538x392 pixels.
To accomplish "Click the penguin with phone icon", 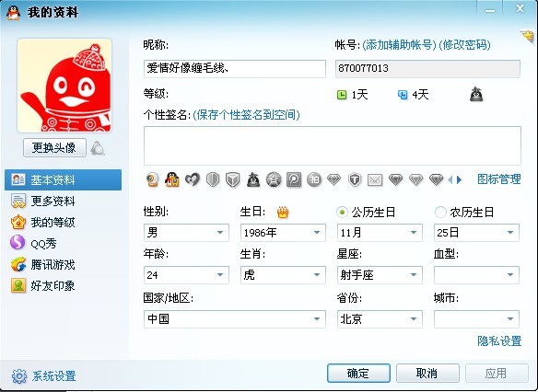I will pyautogui.click(x=172, y=179).
